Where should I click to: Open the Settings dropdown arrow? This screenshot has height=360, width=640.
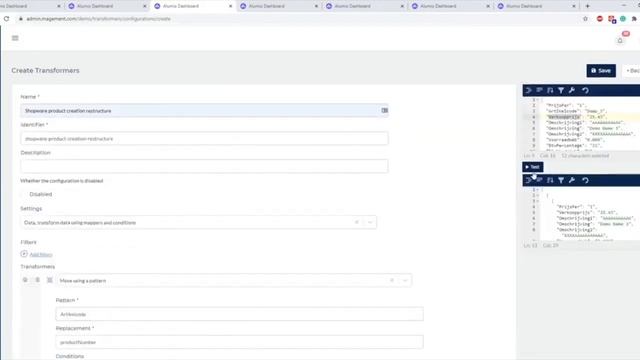[370, 222]
